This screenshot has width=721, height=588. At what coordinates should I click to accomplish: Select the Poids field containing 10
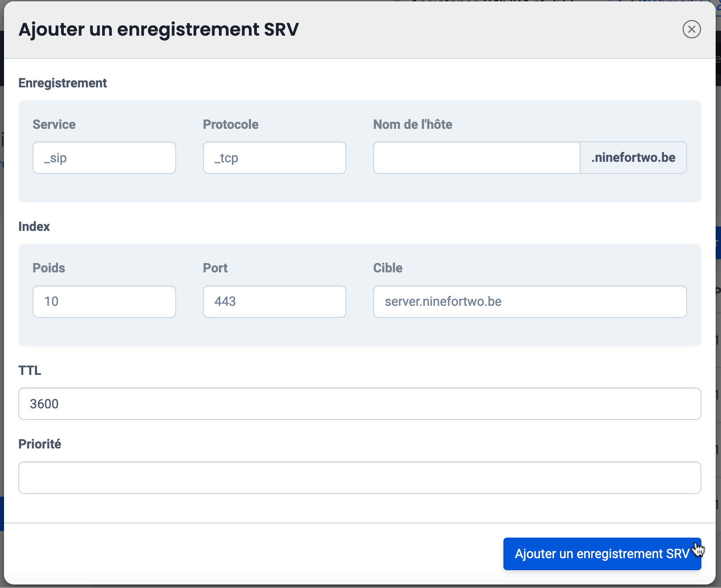[x=104, y=302]
